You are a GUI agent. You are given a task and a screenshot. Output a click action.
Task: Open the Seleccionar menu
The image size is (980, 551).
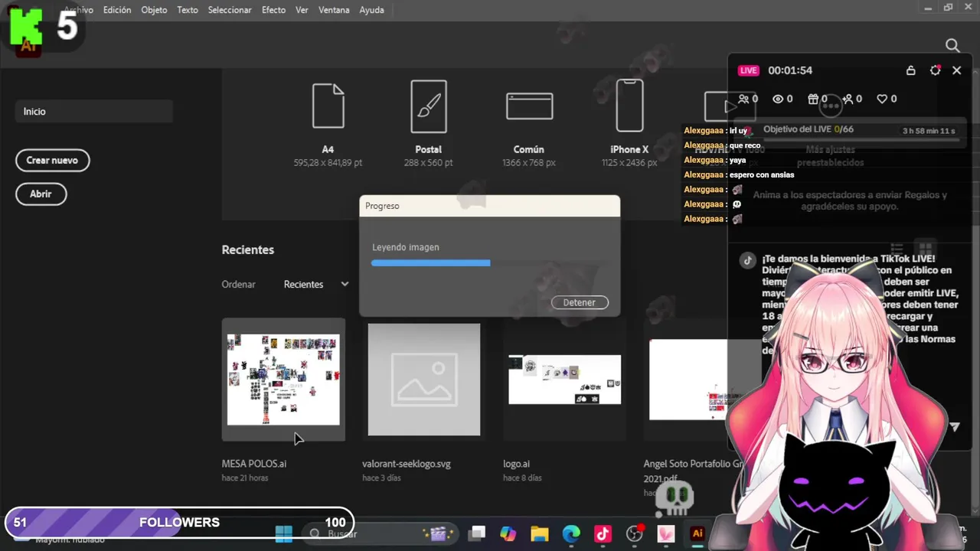(230, 10)
